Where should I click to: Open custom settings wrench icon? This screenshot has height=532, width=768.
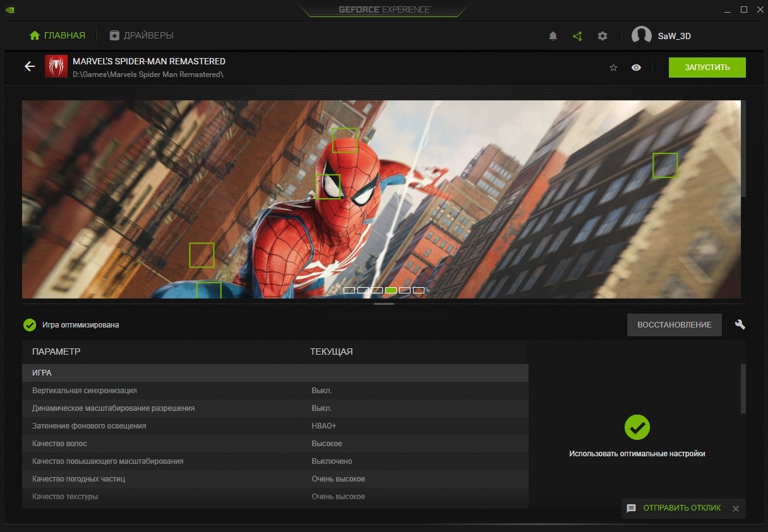tap(740, 324)
